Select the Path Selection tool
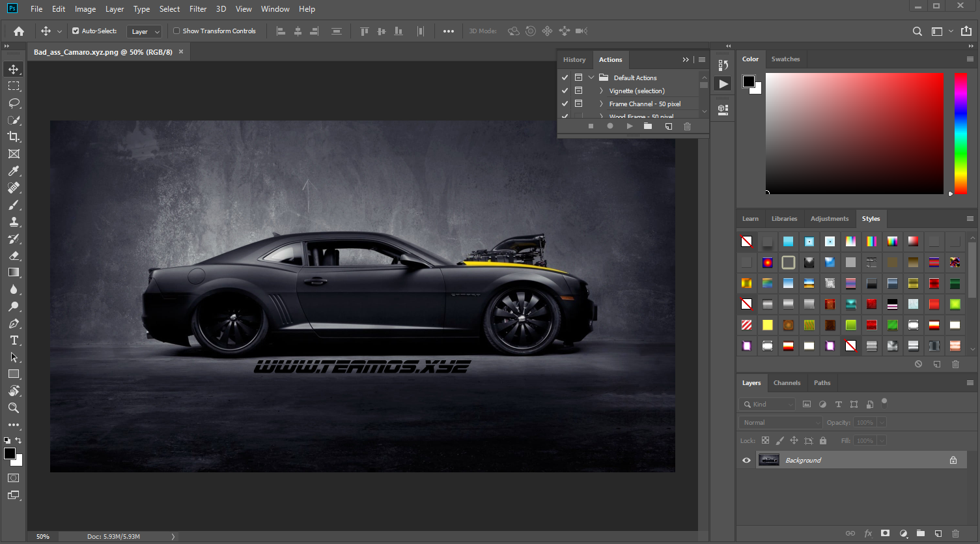The image size is (980, 544). coord(14,357)
